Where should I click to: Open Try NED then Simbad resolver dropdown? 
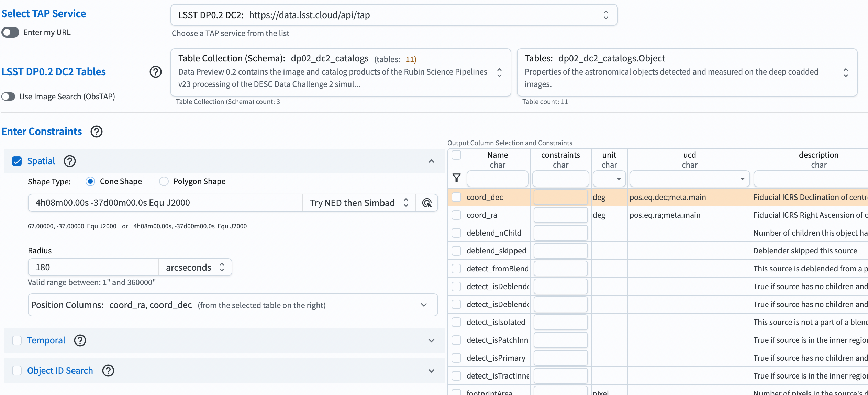click(x=359, y=203)
